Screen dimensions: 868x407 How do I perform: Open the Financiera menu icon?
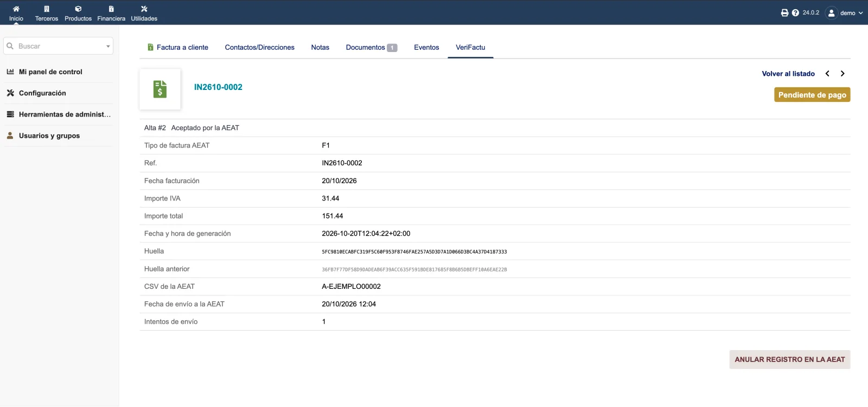[111, 9]
